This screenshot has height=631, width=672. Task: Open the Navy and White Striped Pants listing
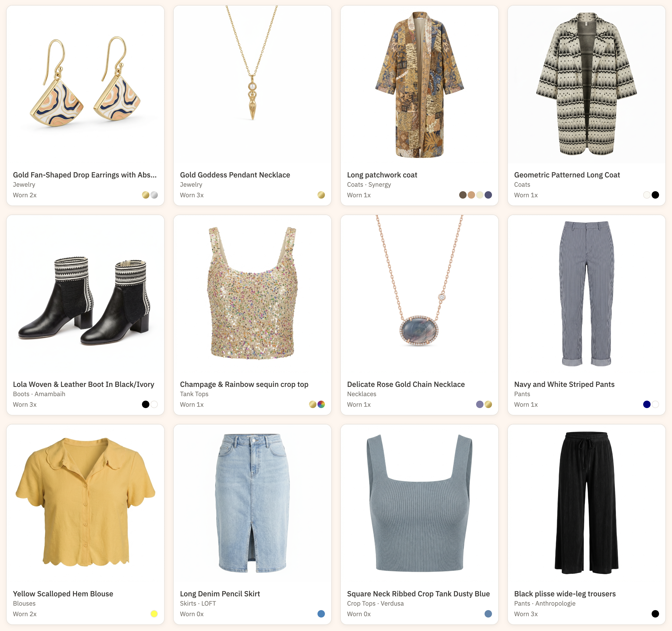564,384
